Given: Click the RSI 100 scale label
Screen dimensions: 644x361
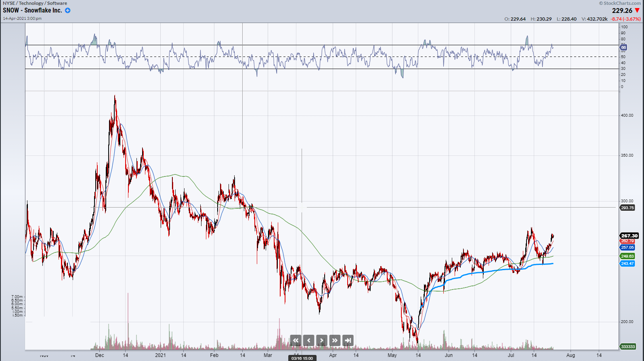Looking at the screenshot, I should 624,27.
